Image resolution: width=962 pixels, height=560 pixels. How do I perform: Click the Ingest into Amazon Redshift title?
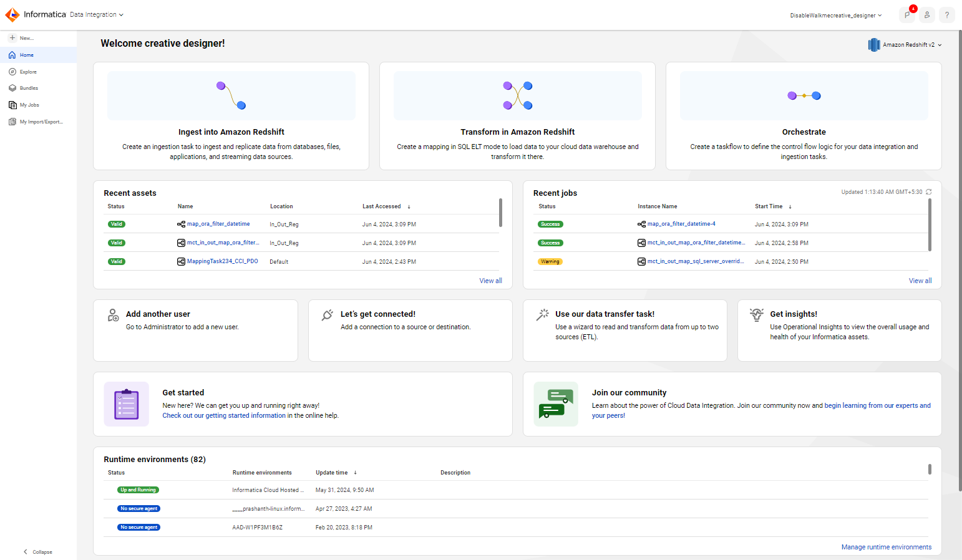click(231, 132)
